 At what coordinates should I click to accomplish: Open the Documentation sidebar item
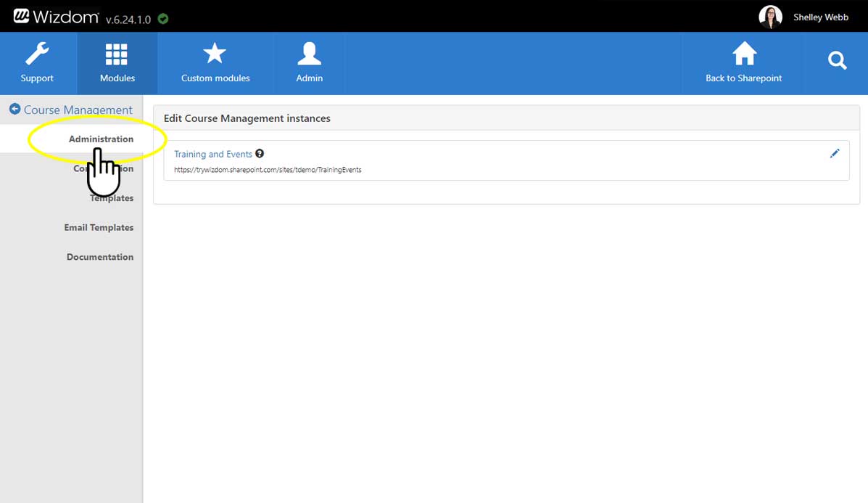point(100,257)
